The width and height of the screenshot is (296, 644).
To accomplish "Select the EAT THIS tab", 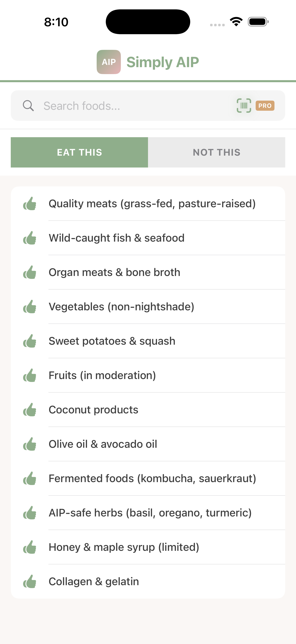I will pos(79,152).
